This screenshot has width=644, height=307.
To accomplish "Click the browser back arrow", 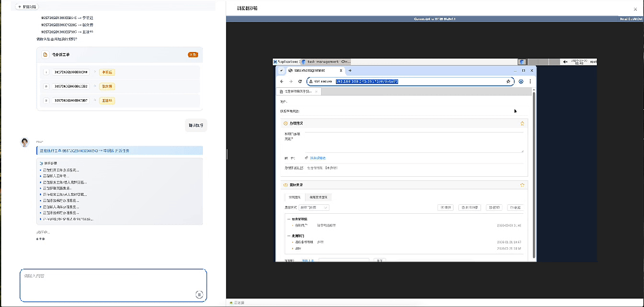I will click(282, 81).
